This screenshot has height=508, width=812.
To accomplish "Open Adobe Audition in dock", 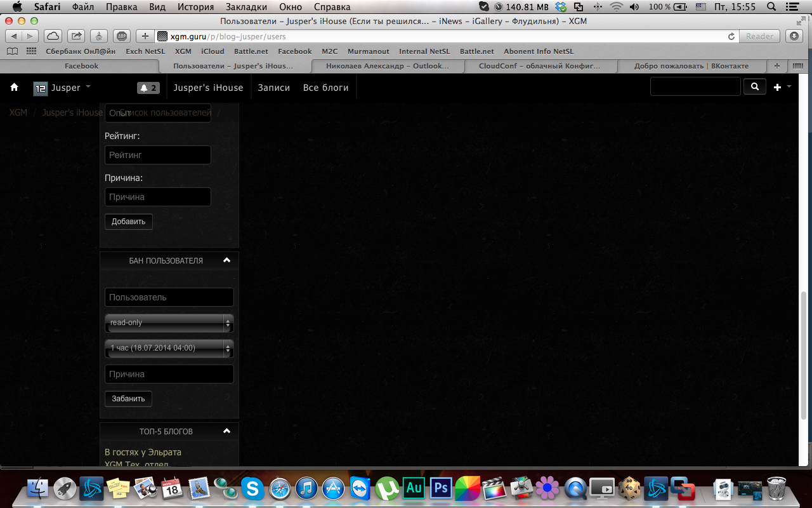I will (x=414, y=488).
